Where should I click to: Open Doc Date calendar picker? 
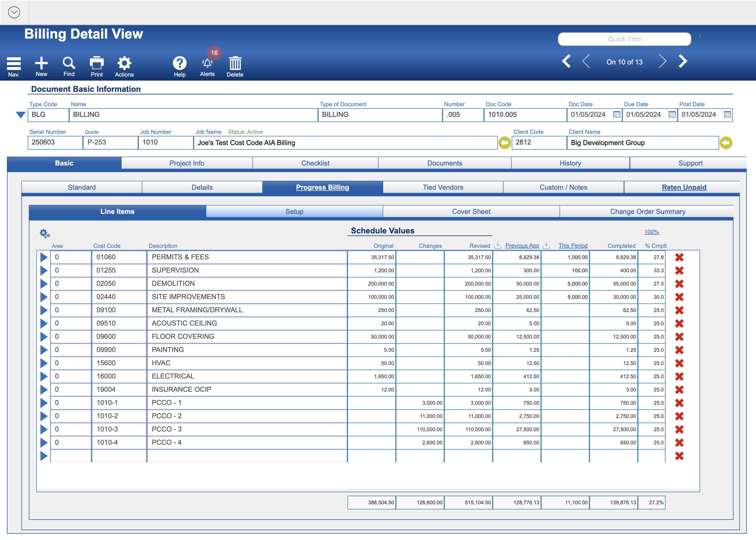[617, 114]
